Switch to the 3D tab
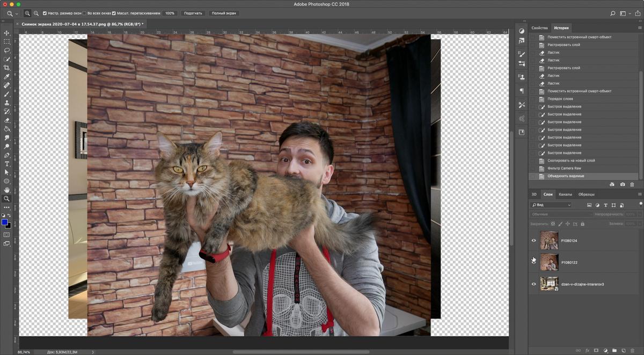Image resolution: width=644 pixels, height=355 pixels. click(534, 194)
